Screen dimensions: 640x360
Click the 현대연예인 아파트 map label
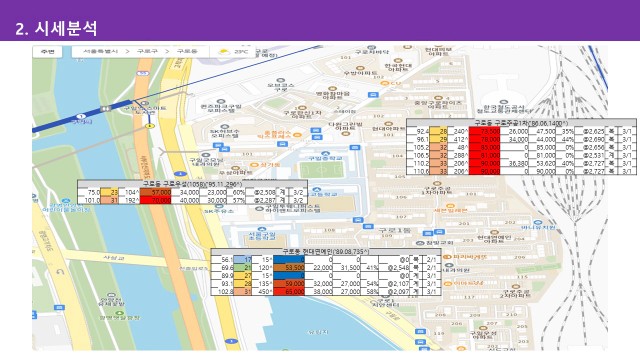click(494, 239)
